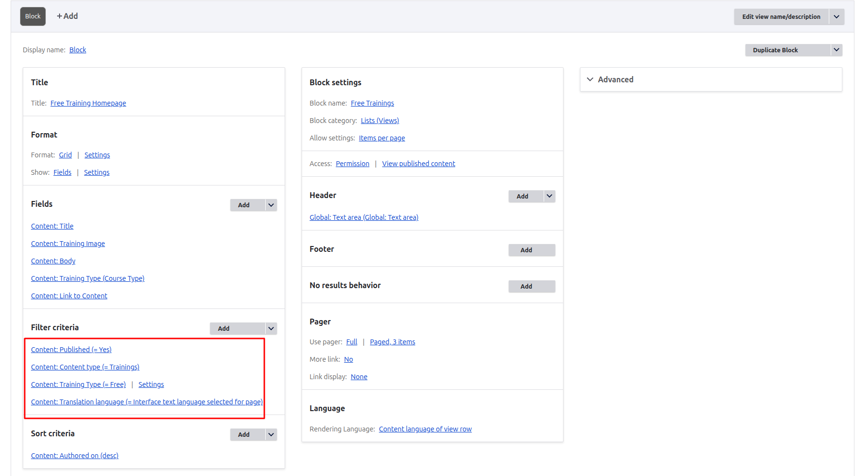
Task: Open dropdown arrow beside Duplicate Block
Action: click(x=837, y=50)
